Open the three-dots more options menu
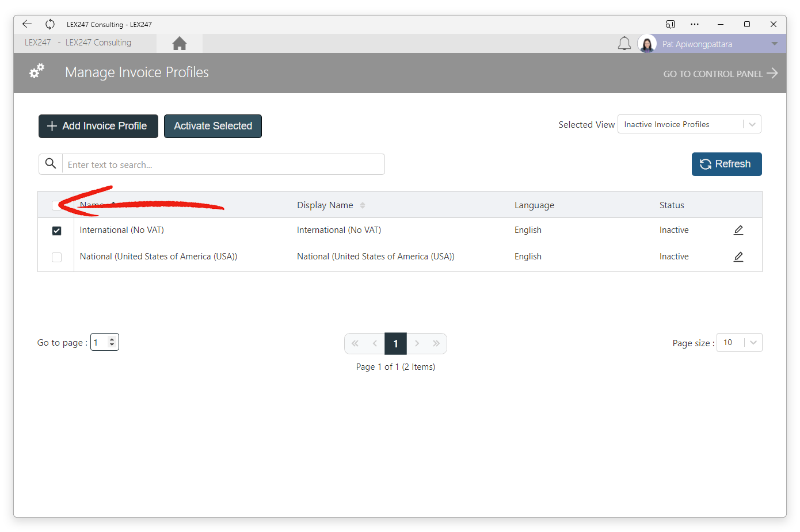Viewport: 800px width, 532px height. point(695,24)
